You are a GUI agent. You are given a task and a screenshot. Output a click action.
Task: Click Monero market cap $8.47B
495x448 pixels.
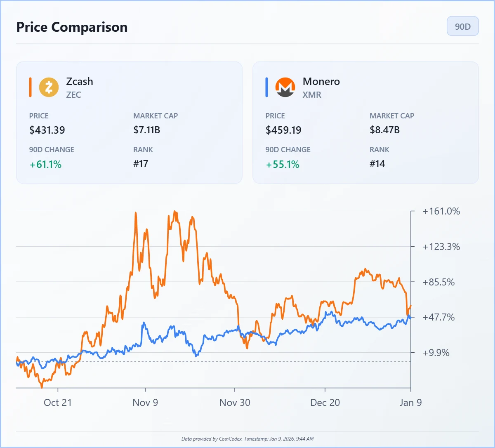[384, 130]
